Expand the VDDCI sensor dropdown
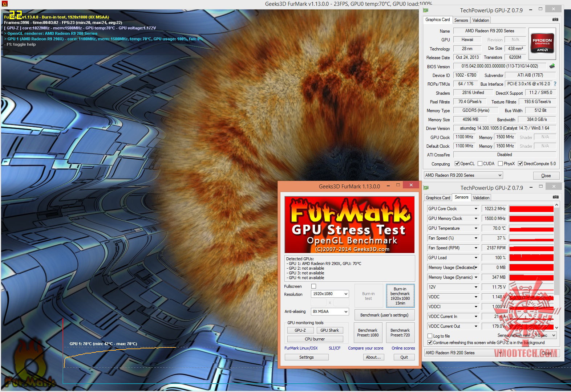 [476, 307]
